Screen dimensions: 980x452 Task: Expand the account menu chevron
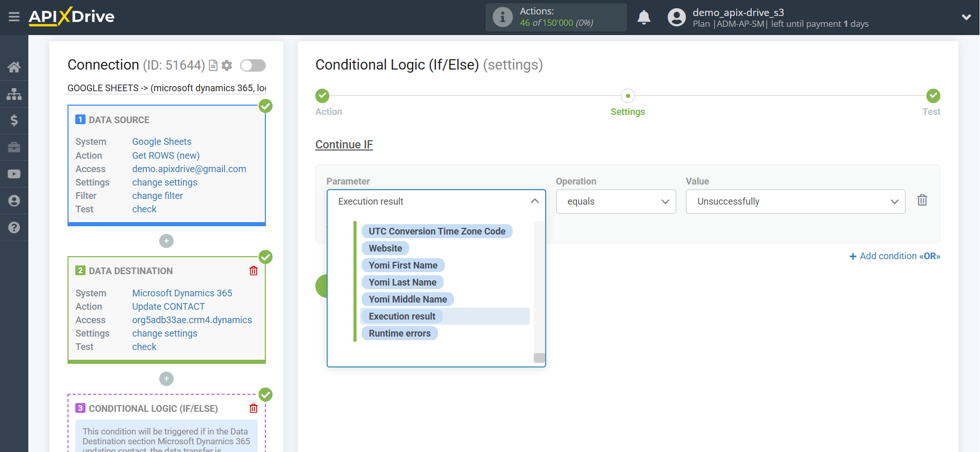click(x=966, y=17)
